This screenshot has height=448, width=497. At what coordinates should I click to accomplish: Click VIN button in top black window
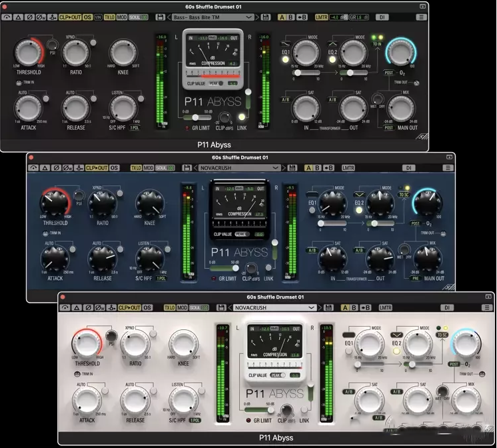pos(98,17)
